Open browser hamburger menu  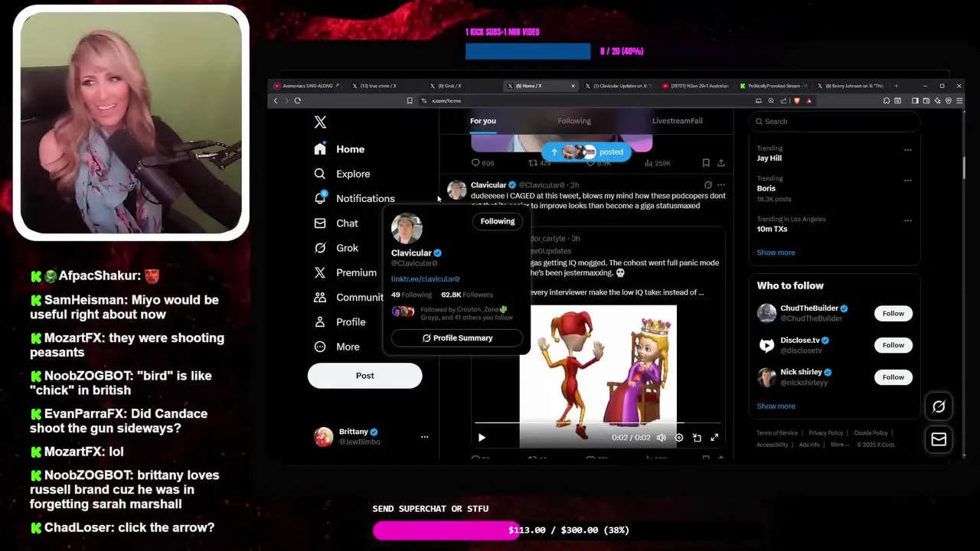pos(959,100)
